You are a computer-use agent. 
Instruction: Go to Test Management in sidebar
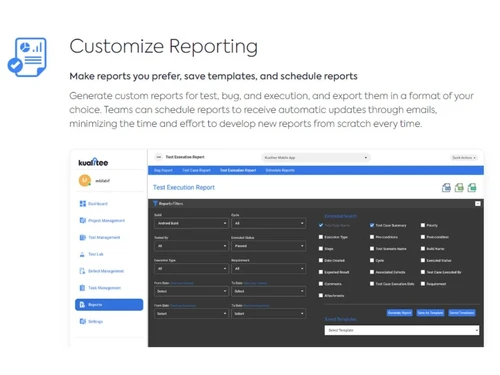point(100,237)
